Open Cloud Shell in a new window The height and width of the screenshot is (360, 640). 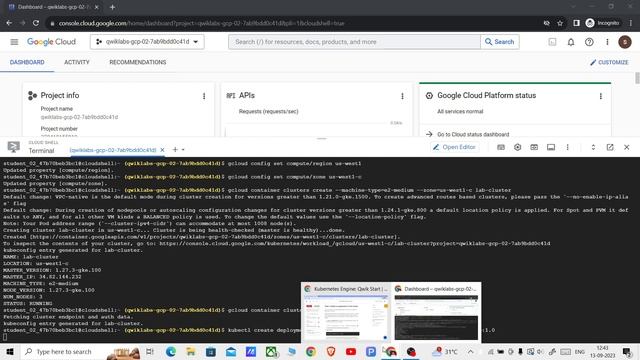coord(610,147)
